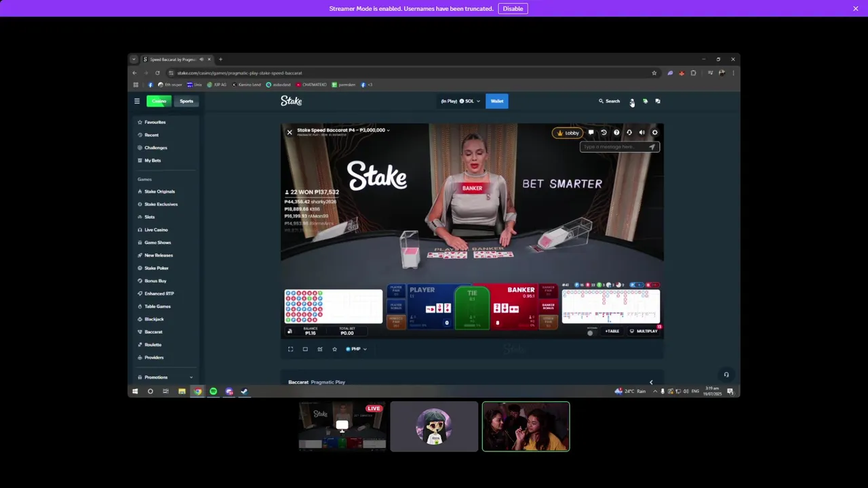Screen dimensions: 868x488
Task: Select the cartoon avatar participant thumbnail
Action: click(x=434, y=426)
